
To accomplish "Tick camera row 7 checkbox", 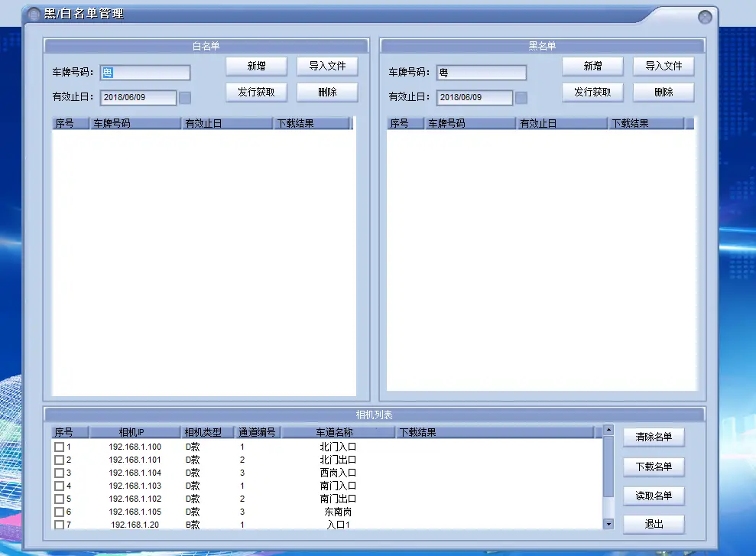I will pyautogui.click(x=59, y=525).
